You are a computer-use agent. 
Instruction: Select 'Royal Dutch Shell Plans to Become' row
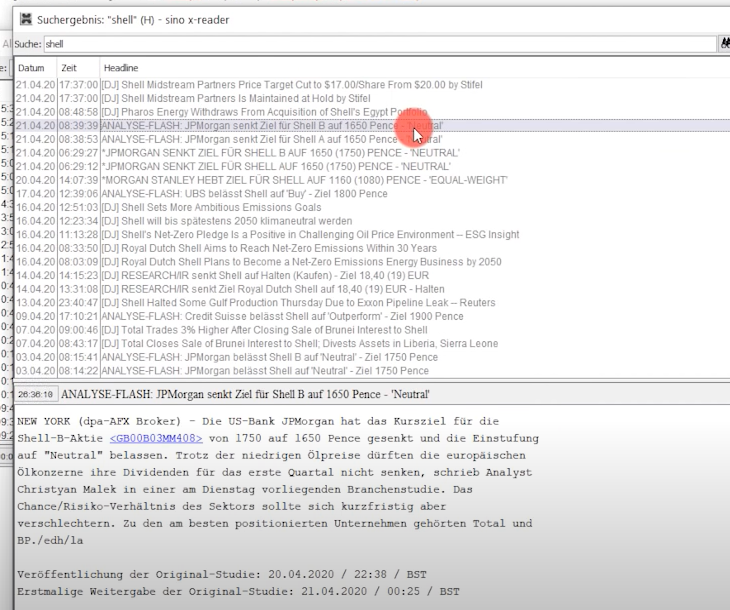click(372, 262)
